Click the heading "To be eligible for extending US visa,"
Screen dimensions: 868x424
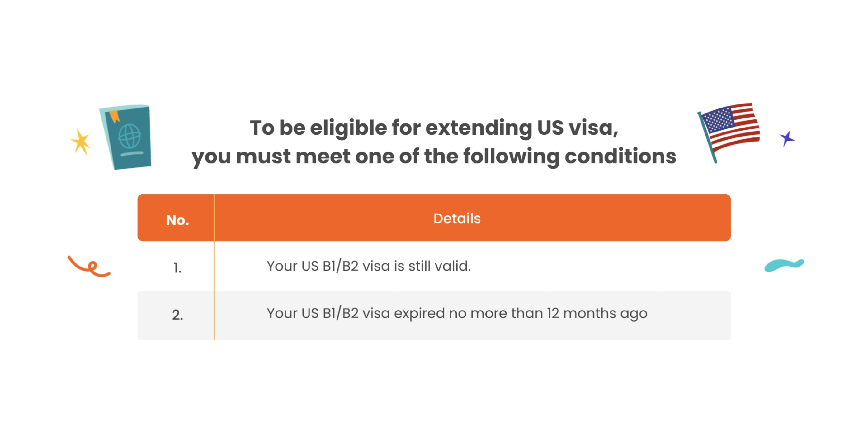pos(434,128)
